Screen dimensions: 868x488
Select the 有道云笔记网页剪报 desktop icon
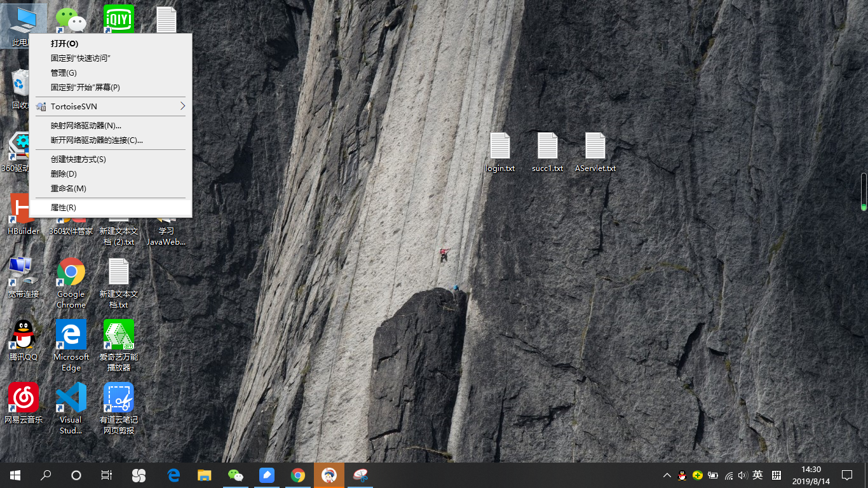point(119,408)
